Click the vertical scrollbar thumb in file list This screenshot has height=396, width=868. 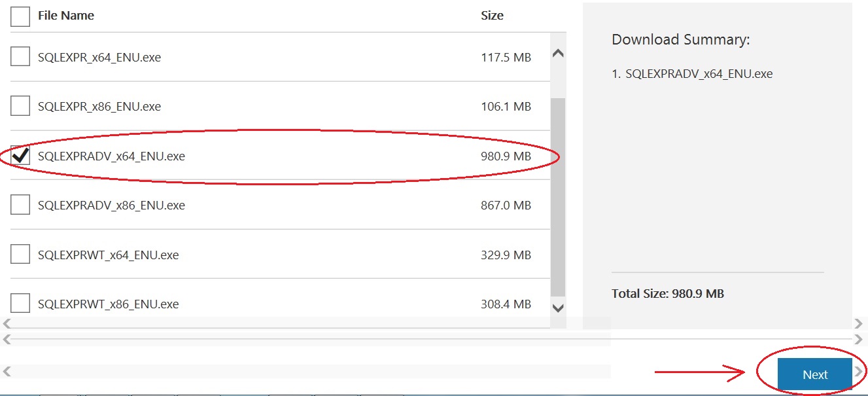(x=558, y=196)
